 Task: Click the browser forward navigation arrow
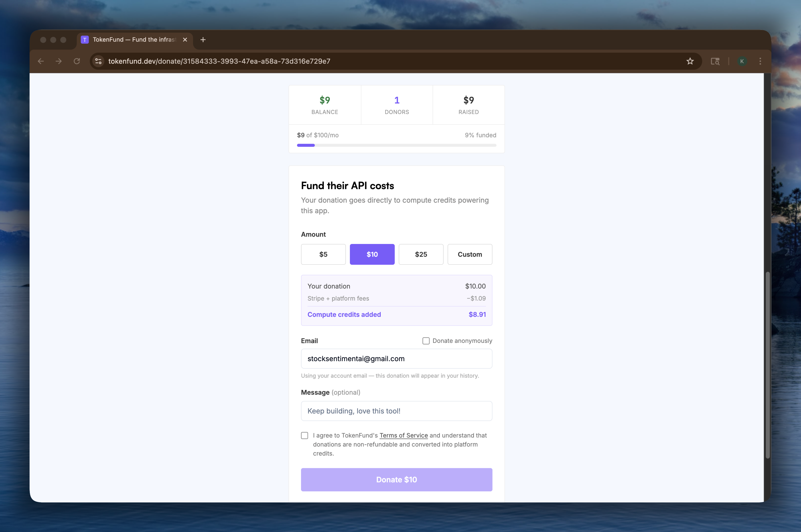tap(59, 61)
